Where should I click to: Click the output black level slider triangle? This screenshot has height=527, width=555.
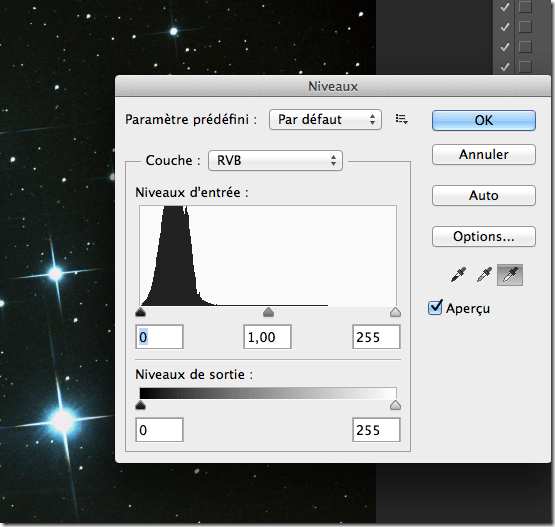(141, 405)
